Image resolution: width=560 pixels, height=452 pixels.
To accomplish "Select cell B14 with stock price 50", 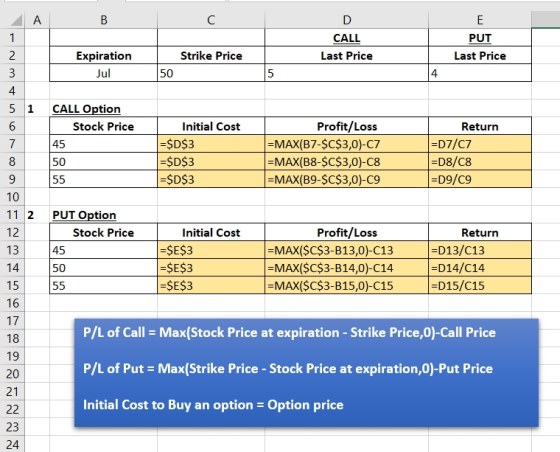I will (104, 267).
